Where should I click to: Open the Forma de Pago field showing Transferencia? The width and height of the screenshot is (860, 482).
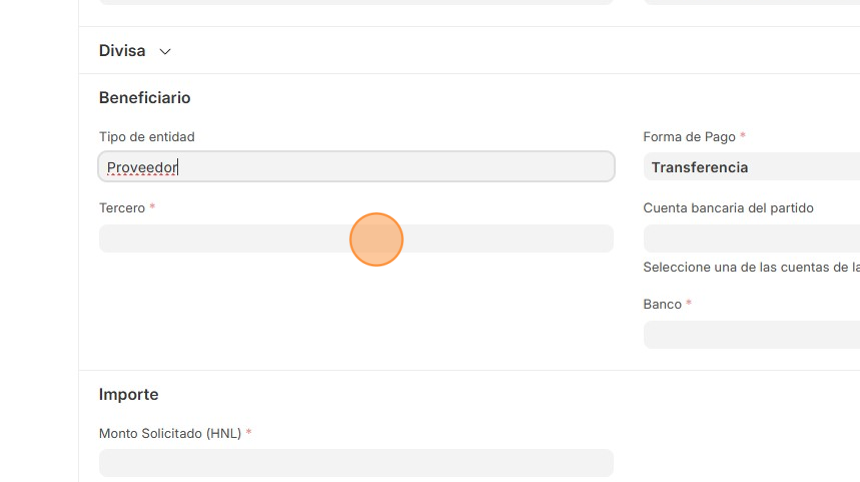[x=751, y=167]
